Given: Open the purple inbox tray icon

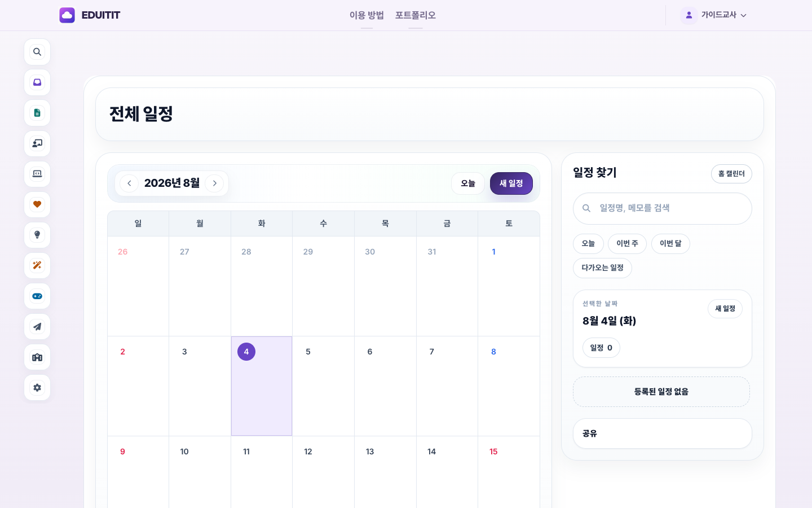Looking at the screenshot, I should (x=37, y=82).
